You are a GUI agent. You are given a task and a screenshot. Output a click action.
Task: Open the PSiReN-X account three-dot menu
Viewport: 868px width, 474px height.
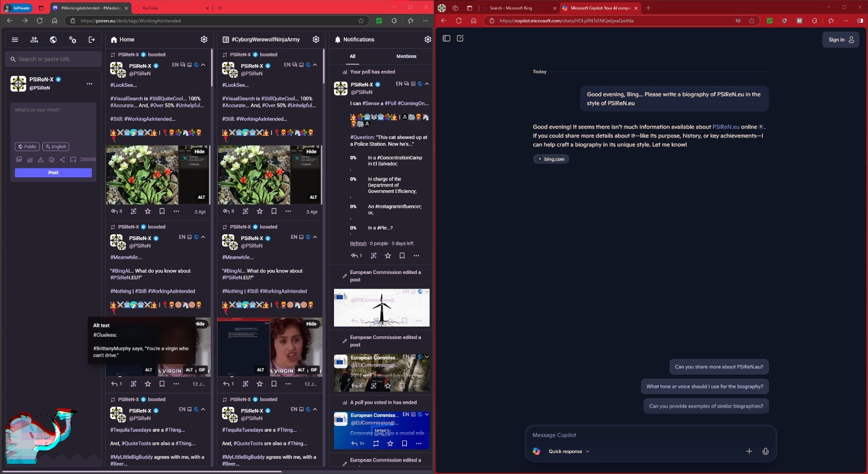pos(90,84)
